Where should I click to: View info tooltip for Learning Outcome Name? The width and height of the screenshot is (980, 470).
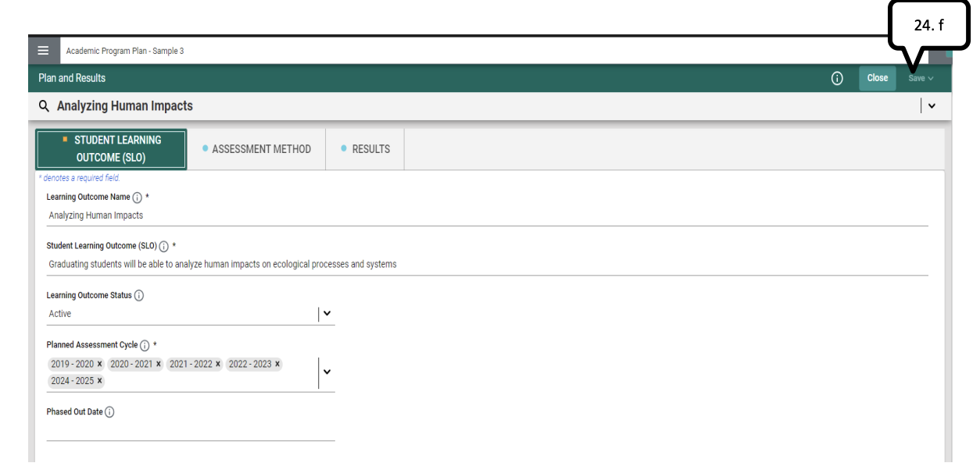coord(138,197)
